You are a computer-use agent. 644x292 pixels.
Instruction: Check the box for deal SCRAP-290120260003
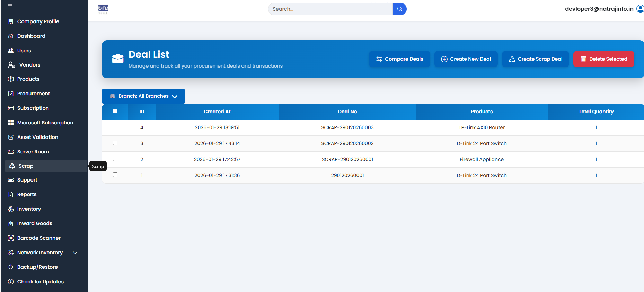tap(115, 127)
